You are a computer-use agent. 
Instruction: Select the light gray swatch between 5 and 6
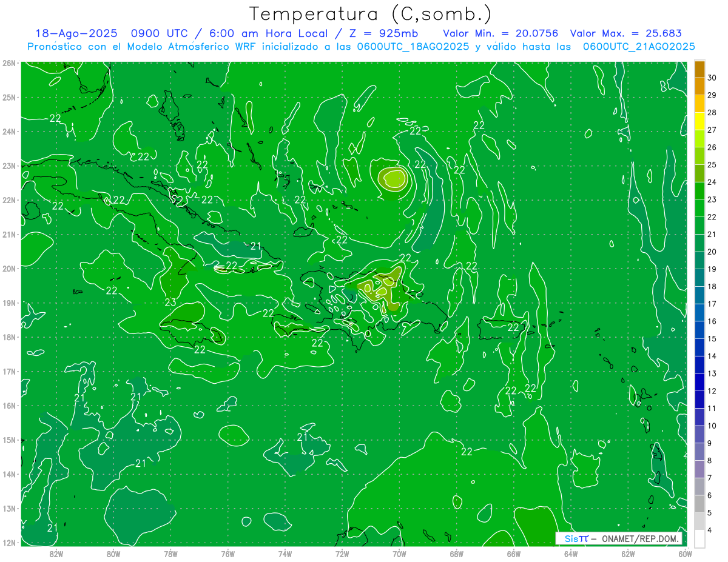tap(699, 503)
